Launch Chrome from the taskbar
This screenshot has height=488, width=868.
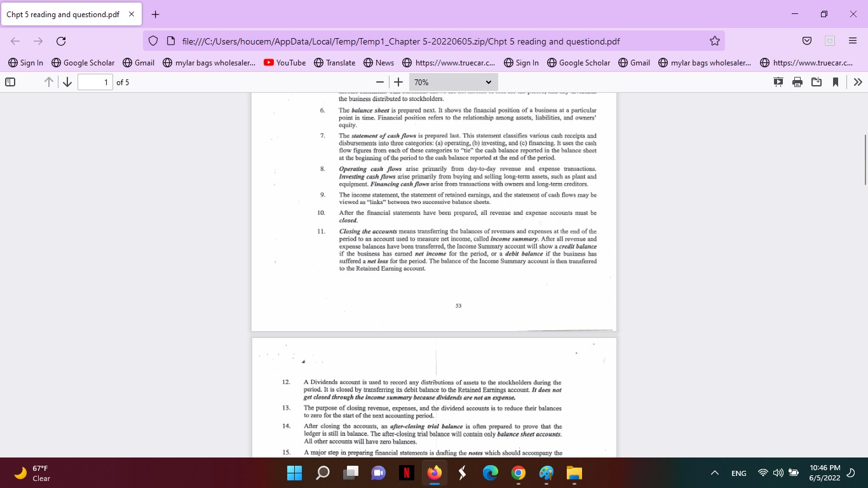coord(518,473)
